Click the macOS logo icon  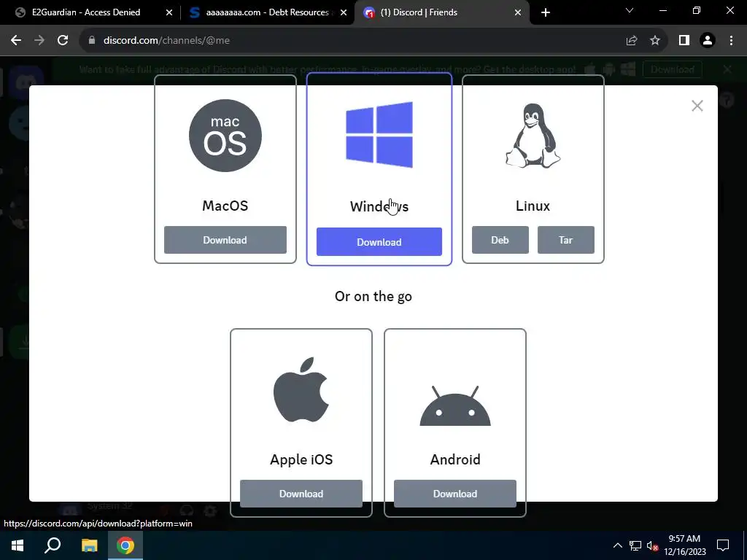pyautogui.click(x=225, y=136)
